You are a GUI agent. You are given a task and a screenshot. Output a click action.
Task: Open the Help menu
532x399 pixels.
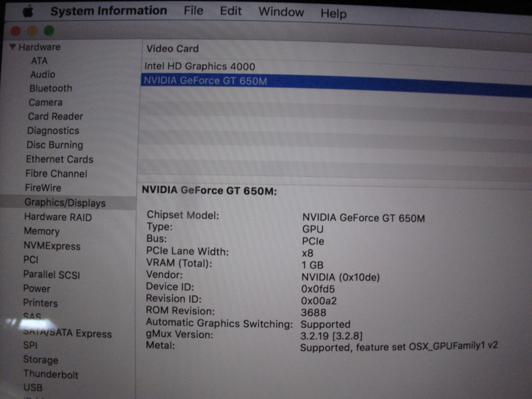click(334, 14)
